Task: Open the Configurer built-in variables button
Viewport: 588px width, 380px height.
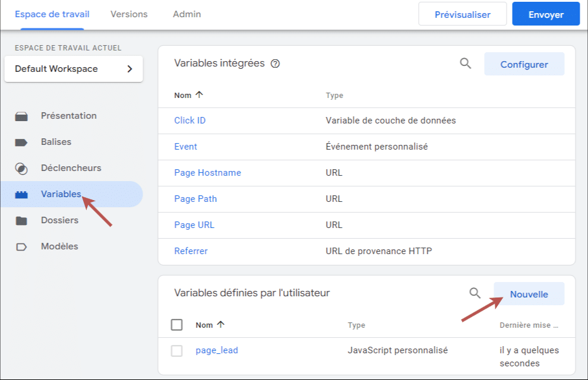Action: (x=524, y=64)
